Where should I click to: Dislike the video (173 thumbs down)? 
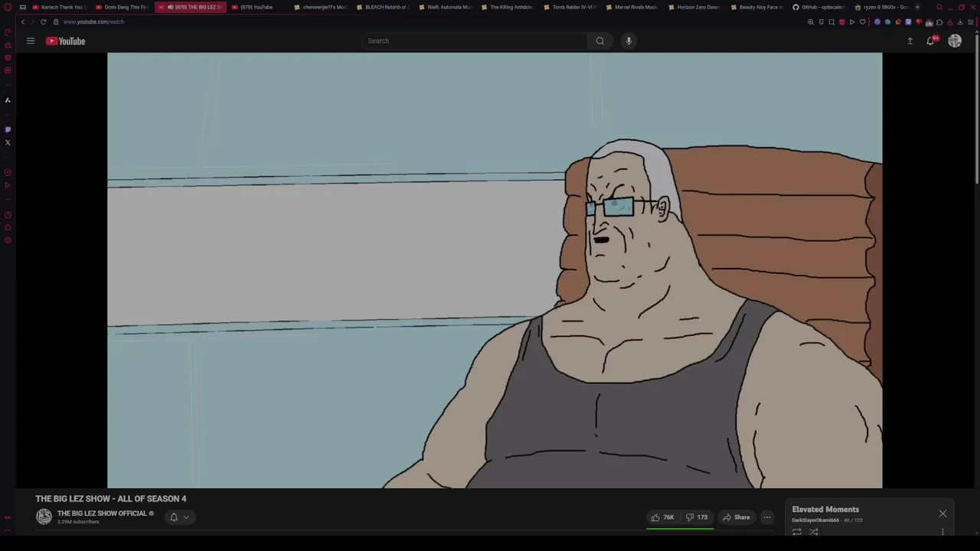[x=696, y=517]
